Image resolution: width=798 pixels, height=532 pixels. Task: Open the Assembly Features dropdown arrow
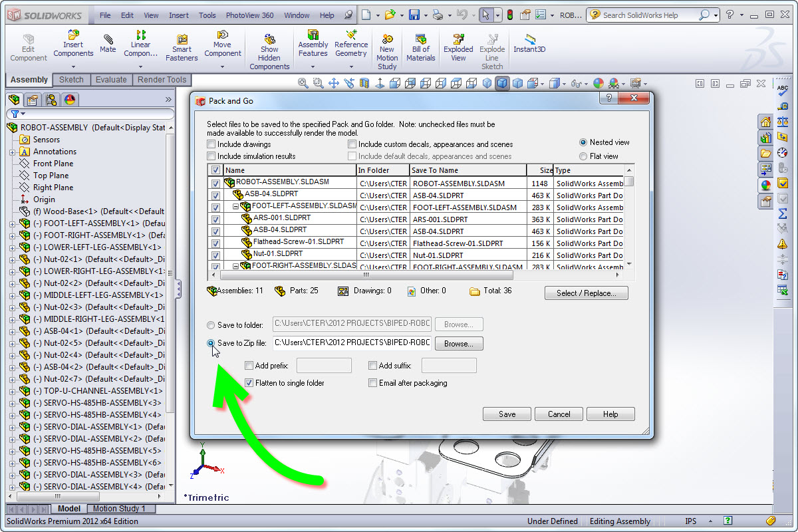pyautogui.click(x=313, y=66)
